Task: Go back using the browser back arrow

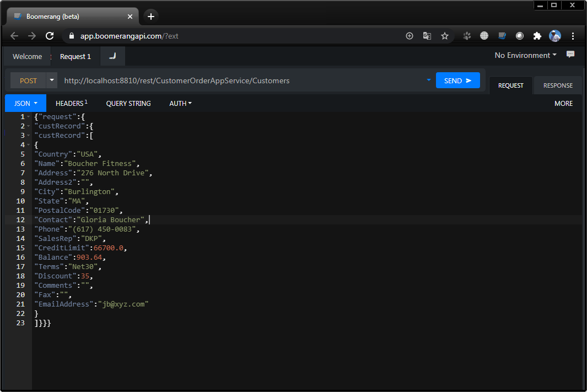Action: (14, 36)
